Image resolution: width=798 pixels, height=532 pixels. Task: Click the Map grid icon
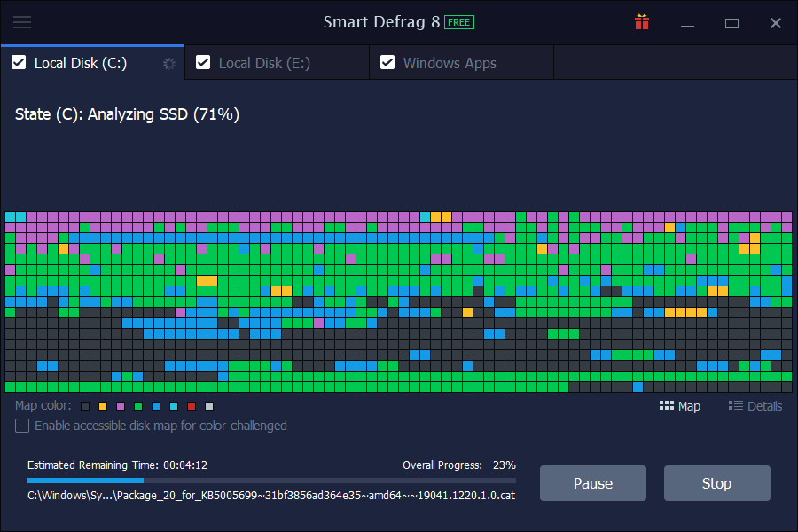[666, 406]
